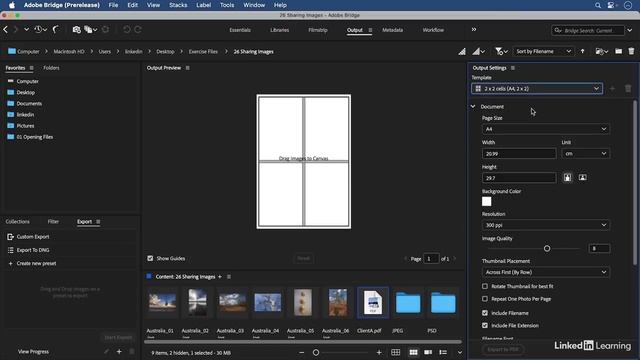640x360 pixels.
Task: Click the Bridge Search field
Action: [589, 30]
